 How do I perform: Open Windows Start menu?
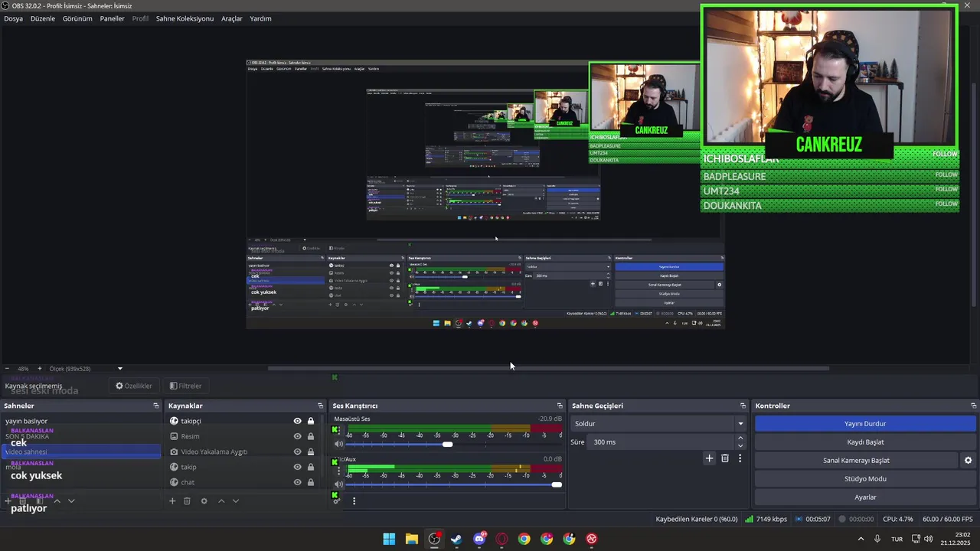point(389,539)
